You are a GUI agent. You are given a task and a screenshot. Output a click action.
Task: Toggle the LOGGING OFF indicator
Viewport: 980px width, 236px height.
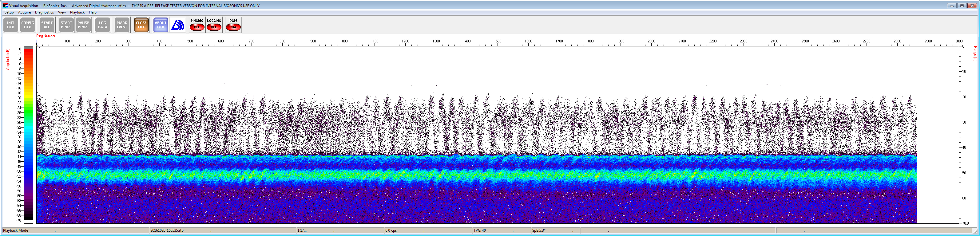[214, 25]
